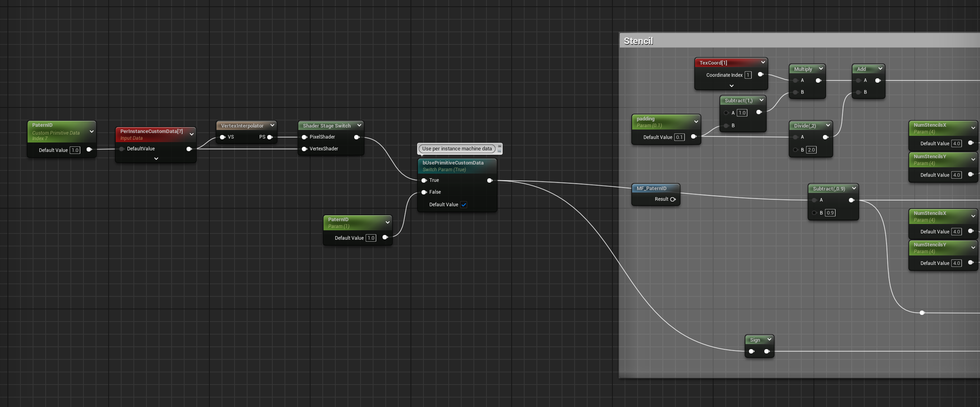Image resolution: width=980 pixels, height=407 pixels.
Task: Toggle the comment bubble pin icon
Action: (499, 146)
